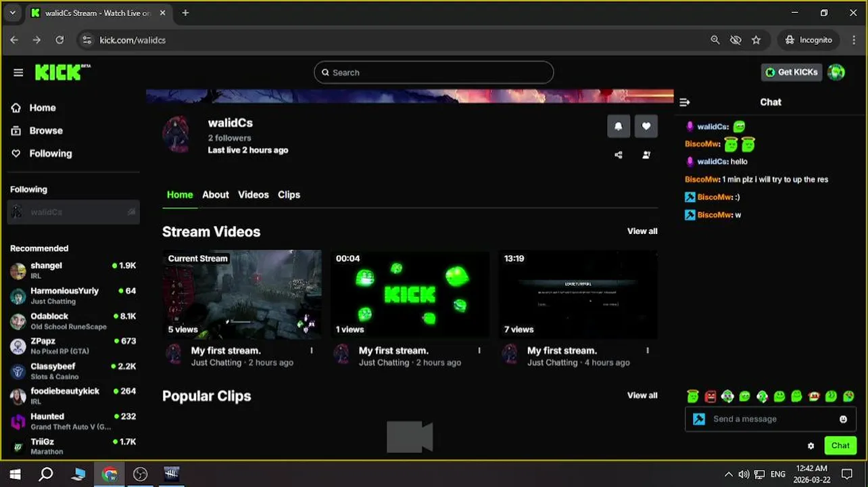Click the Get KICKs button
Screen dimensions: 868x487
792,72
